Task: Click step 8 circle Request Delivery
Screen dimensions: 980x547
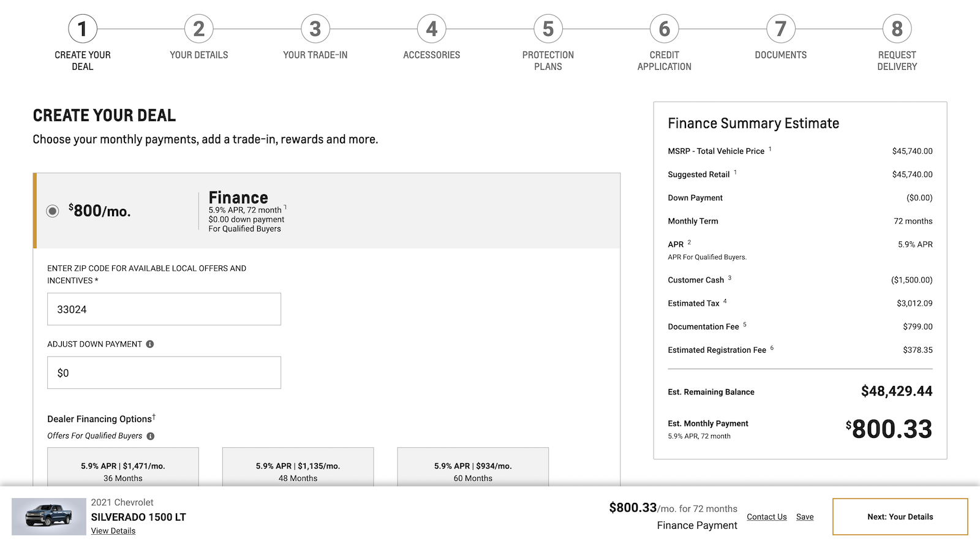Action: point(897,29)
